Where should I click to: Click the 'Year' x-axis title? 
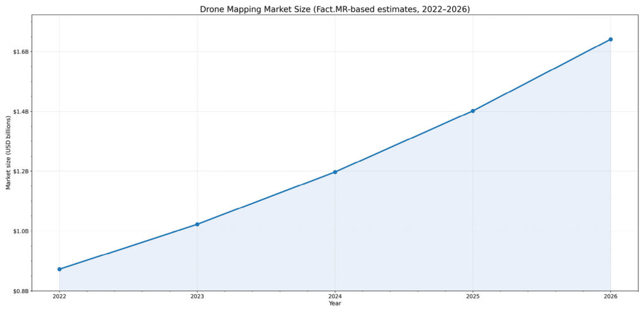coord(335,304)
